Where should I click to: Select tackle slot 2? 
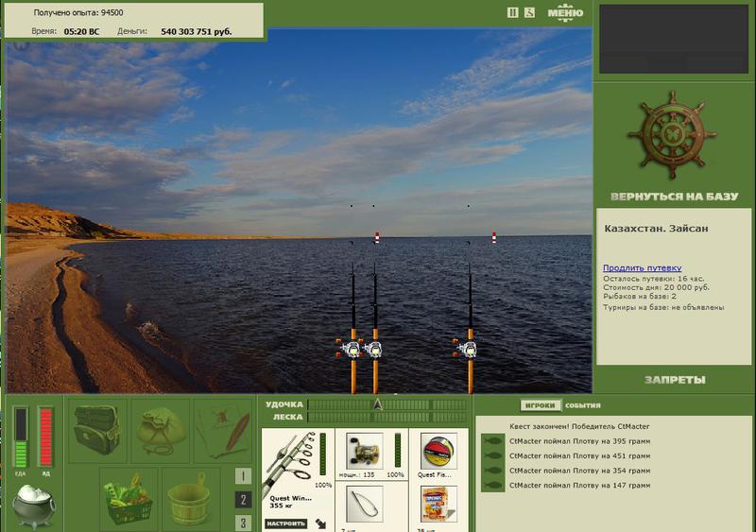click(243, 500)
